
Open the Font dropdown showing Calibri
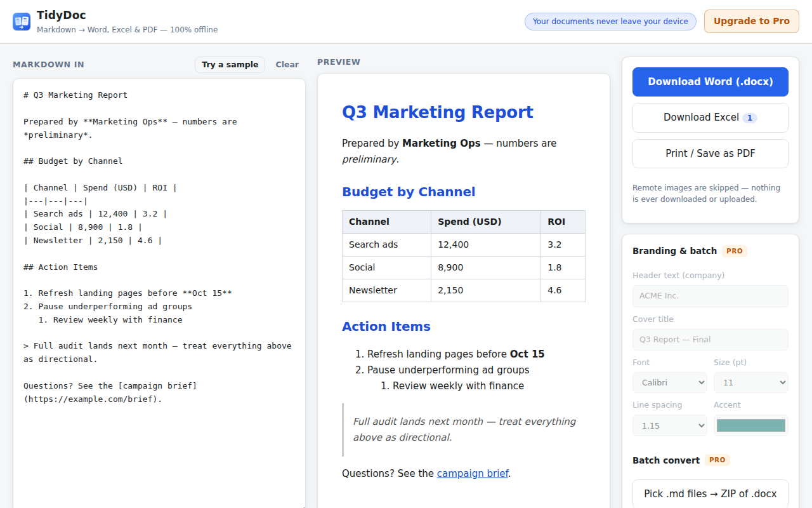[x=670, y=383]
